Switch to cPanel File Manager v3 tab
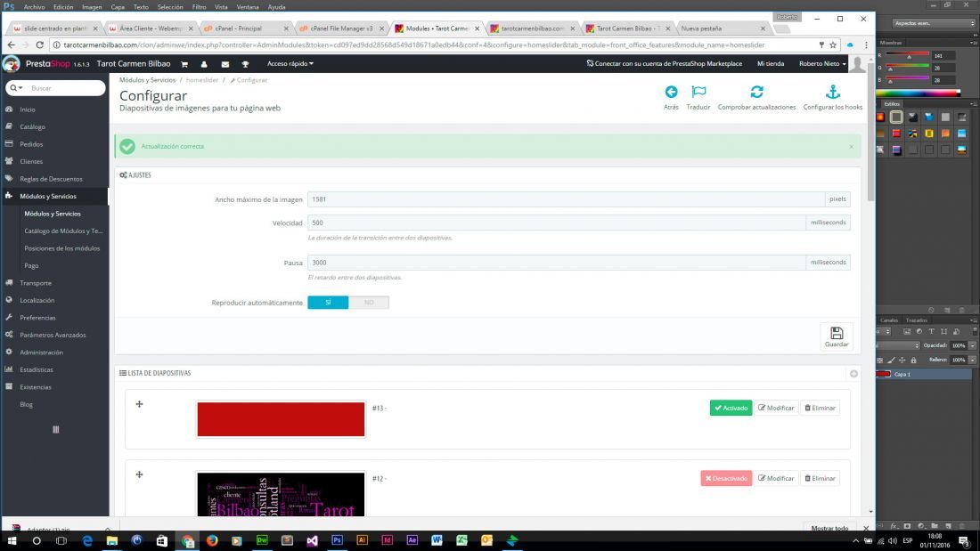 (x=341, y=28)
